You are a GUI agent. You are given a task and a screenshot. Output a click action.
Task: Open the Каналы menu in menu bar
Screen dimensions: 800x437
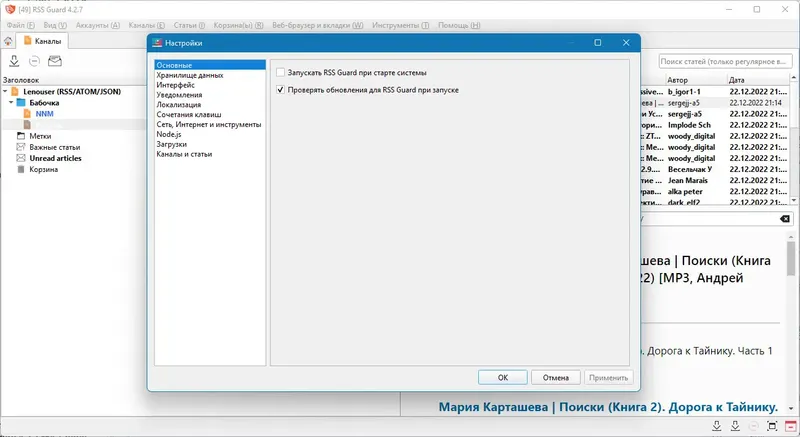click(147, 25)
